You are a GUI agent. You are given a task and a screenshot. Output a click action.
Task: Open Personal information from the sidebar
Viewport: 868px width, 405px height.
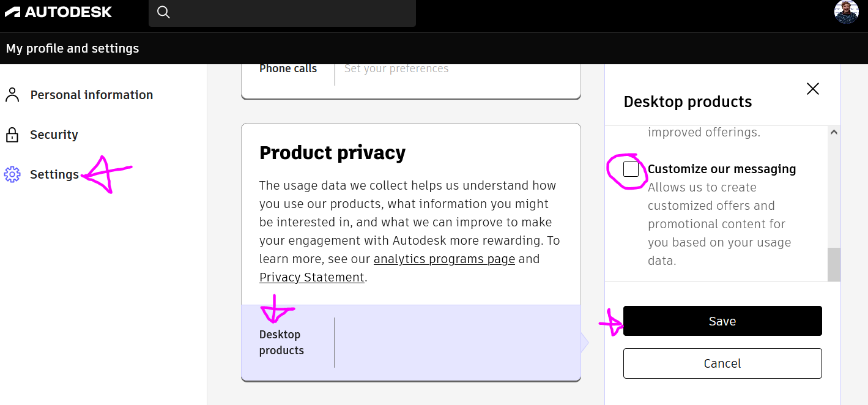92,94
